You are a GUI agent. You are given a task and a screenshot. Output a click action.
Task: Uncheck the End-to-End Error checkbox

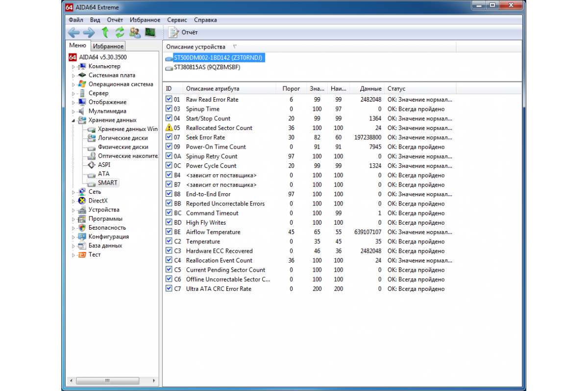click(x=169, y=194)
